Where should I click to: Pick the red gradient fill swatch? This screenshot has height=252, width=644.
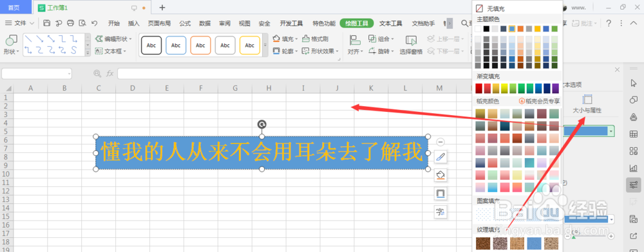click(x=479, y=89)
